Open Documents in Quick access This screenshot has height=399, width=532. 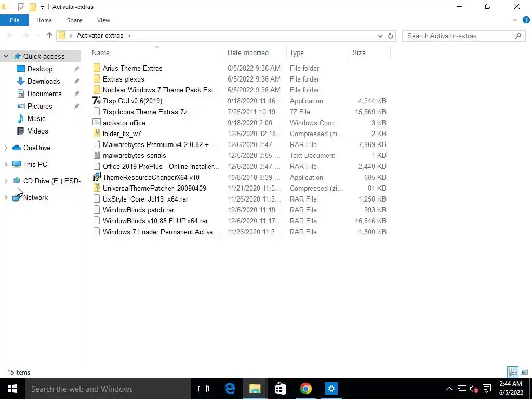[x=45, y=94]
